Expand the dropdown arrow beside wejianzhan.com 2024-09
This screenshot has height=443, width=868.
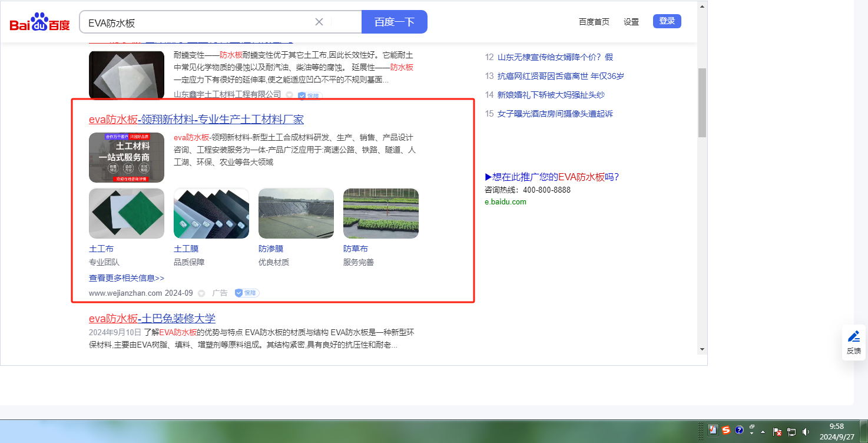pos(201,293)
